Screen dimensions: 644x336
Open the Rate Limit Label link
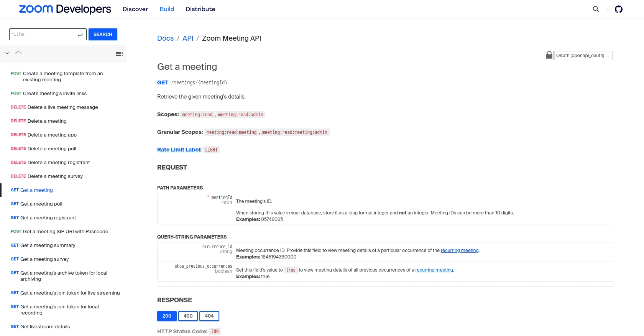click(179, 150)
